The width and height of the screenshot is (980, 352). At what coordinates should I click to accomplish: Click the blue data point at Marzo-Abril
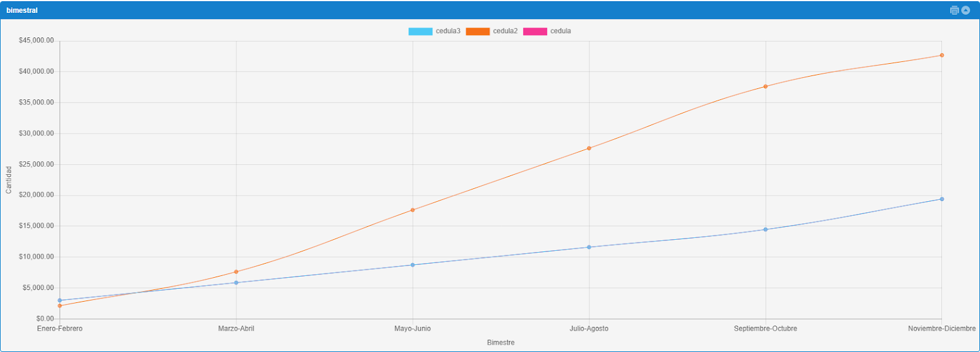[x=236, y=283]
